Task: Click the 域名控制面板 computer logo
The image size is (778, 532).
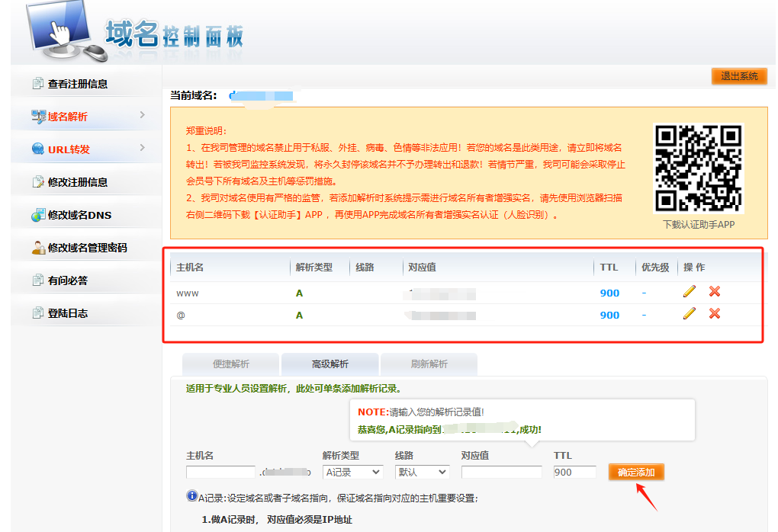Action: click(67, 30)
